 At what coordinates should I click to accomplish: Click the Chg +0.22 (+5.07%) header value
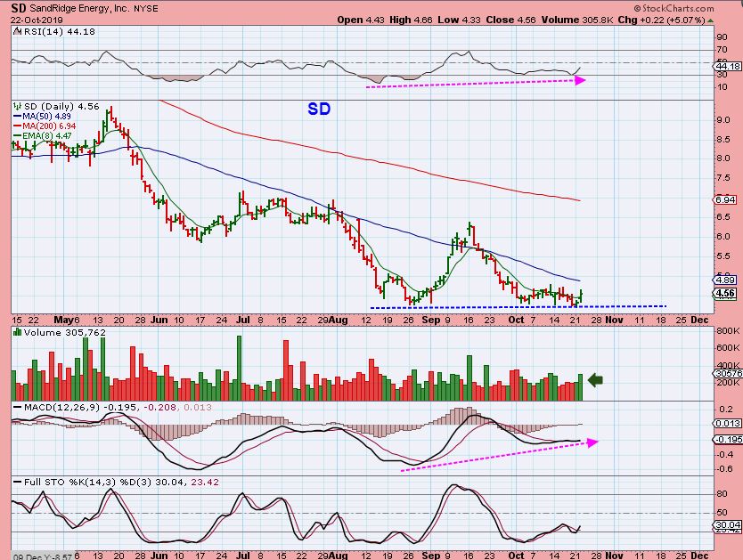[662, 20]
